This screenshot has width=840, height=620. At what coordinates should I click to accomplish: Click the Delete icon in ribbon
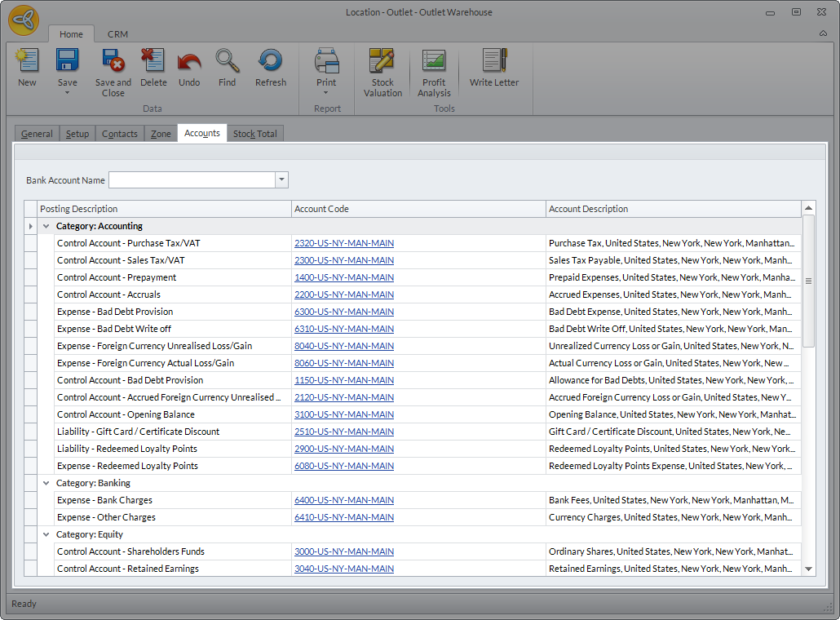[x=153, y=62]
